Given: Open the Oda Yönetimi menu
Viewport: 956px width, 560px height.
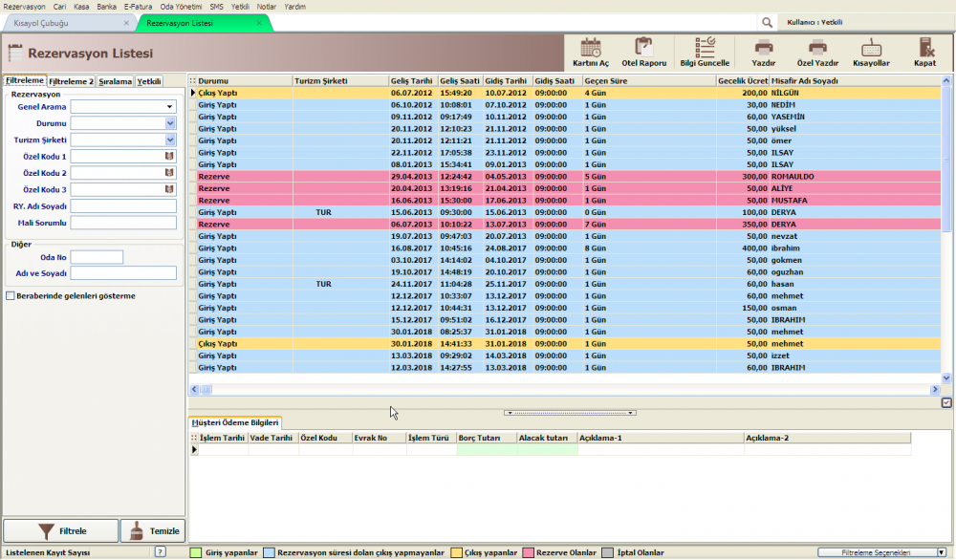Looking at the screenshot, I should click(181, 7).
